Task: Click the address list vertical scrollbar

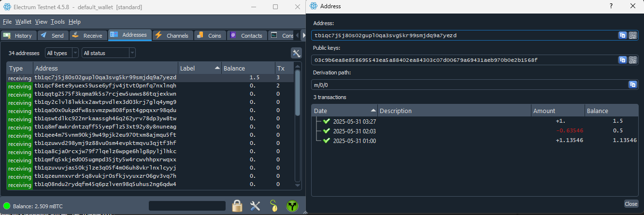Action: tap(298, 130)
